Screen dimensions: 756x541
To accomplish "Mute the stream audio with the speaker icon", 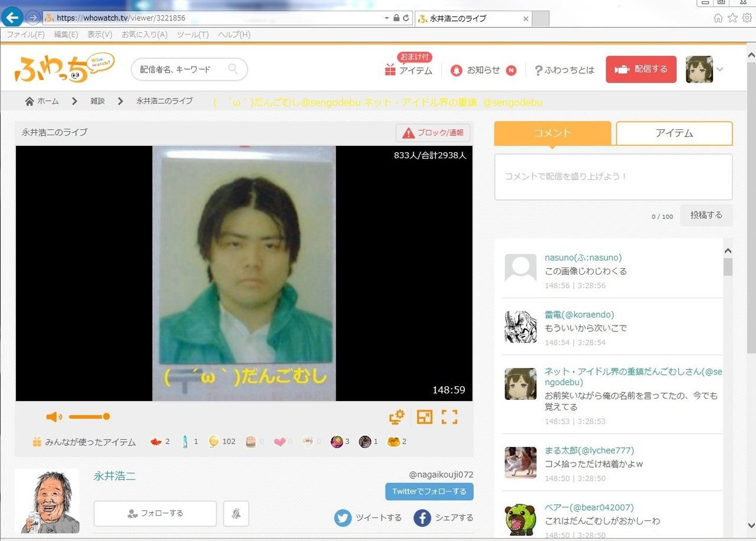I will coord(54,417).
